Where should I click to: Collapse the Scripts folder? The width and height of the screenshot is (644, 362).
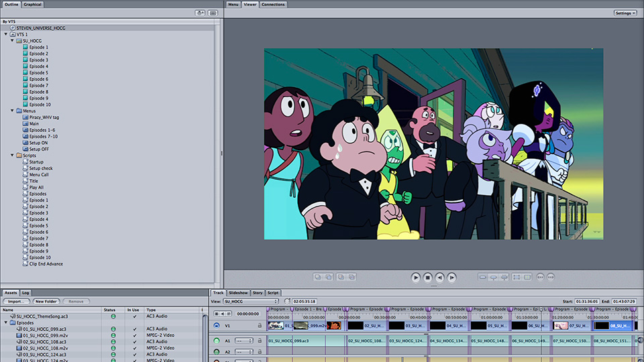12,156
